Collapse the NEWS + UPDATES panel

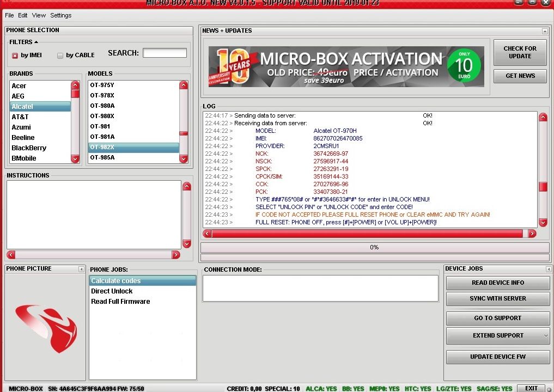pos(545,31)
